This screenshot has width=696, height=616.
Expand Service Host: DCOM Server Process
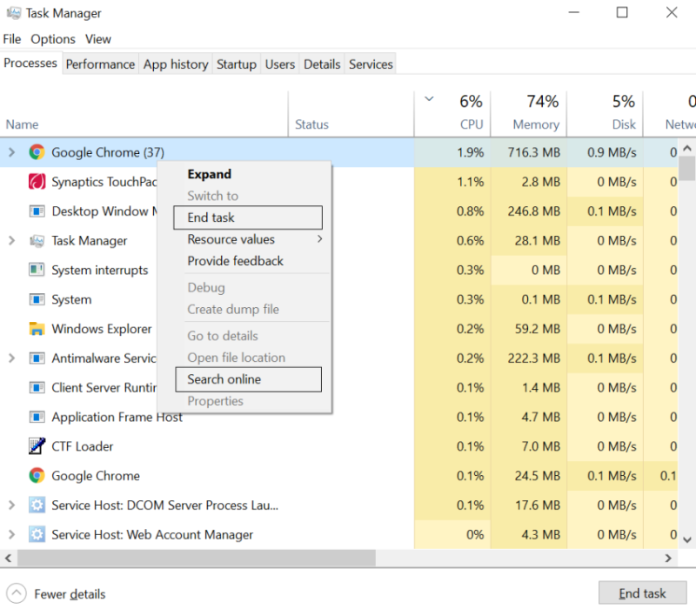[12, 505]
